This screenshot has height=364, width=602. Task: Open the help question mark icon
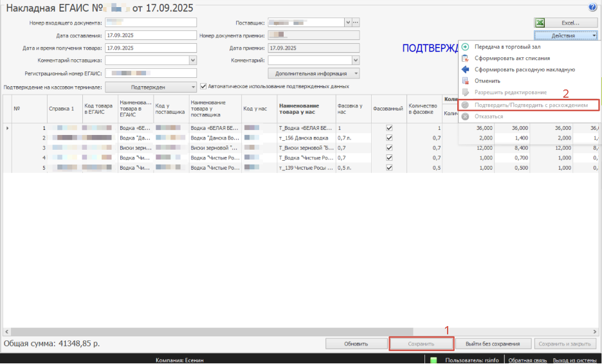[x=592, y=7]
